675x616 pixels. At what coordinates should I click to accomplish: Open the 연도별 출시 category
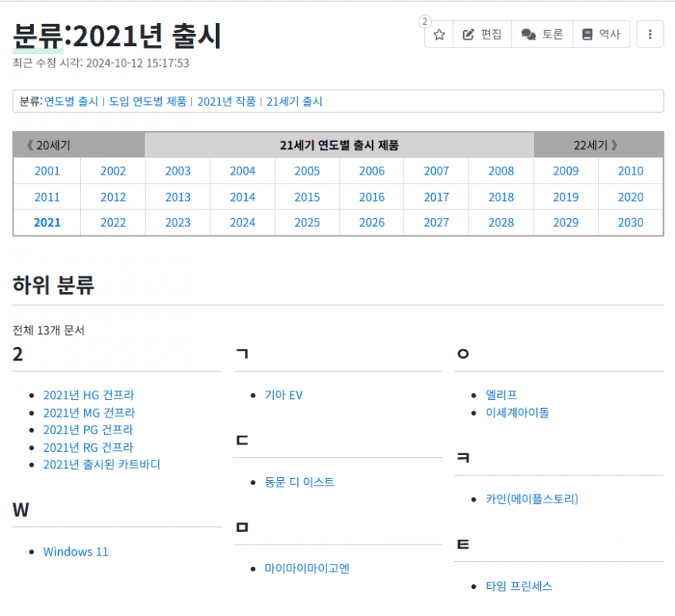(72, 102)
